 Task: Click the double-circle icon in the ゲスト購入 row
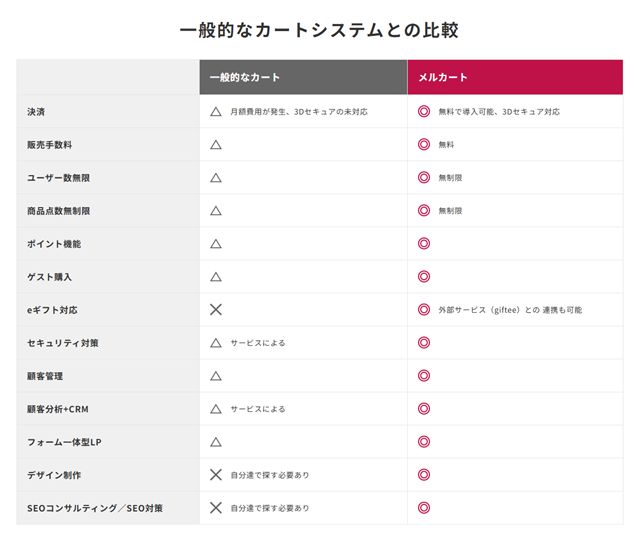click(x=423, y=277)
